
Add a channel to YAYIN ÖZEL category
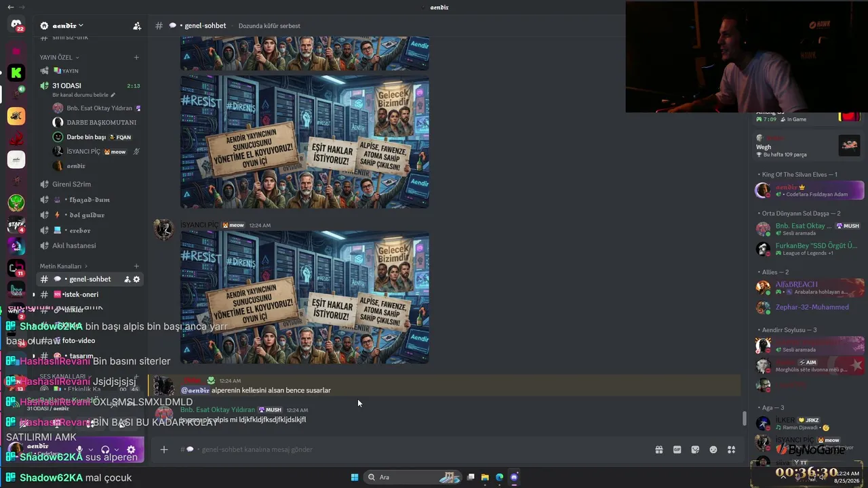tap(136, 58)
